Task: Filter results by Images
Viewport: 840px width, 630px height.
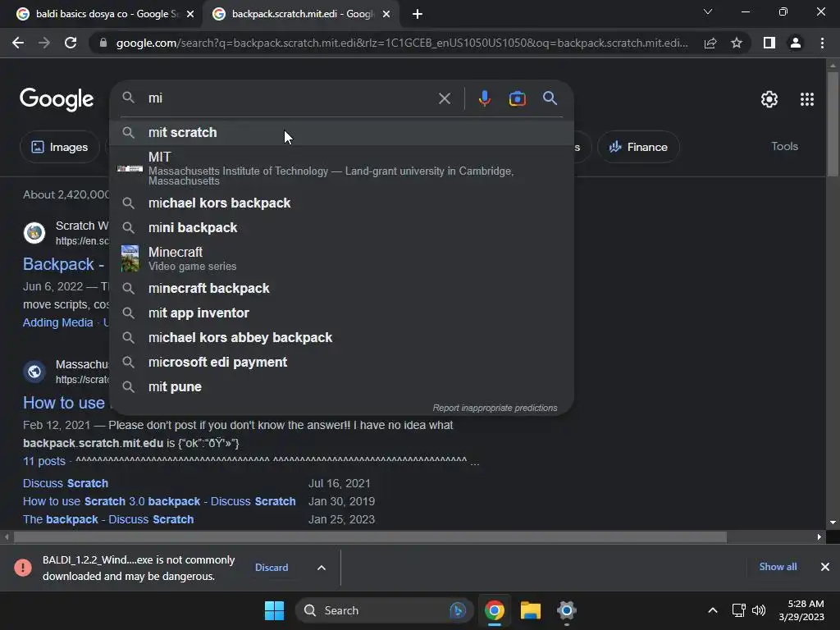Action: tap(60, 147)
